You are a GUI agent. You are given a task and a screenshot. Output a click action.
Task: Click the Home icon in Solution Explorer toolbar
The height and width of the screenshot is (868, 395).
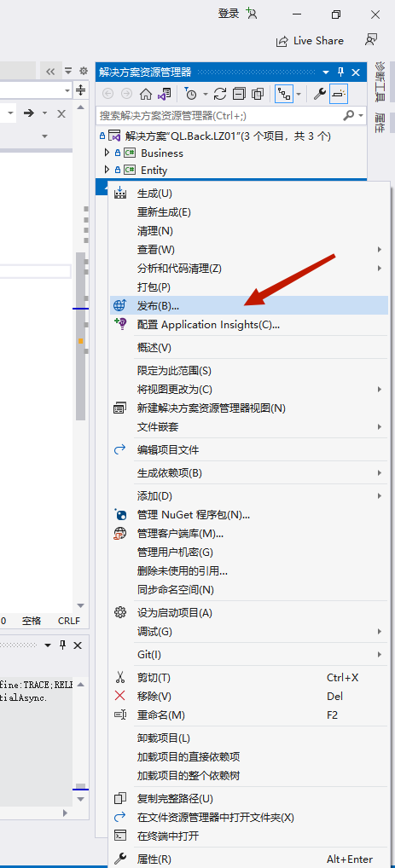click(146, 94)
